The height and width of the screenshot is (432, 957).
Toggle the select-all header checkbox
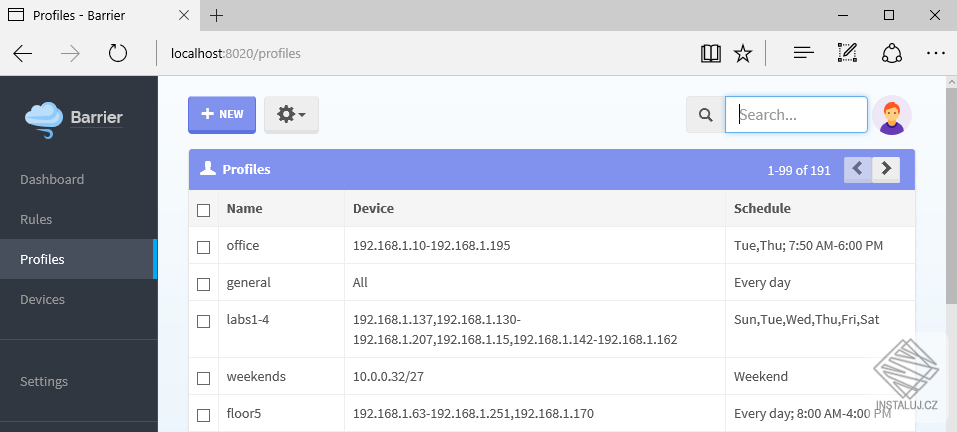[x=204, y=210]
